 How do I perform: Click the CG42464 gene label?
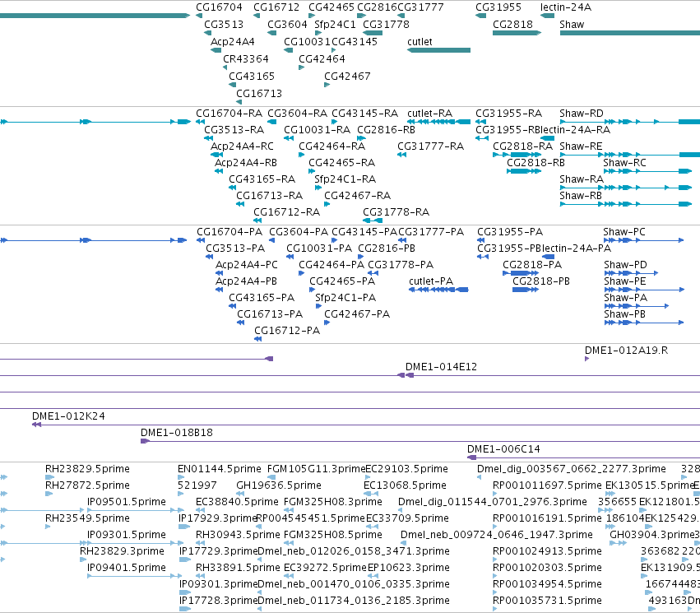[x=322, y=59]
